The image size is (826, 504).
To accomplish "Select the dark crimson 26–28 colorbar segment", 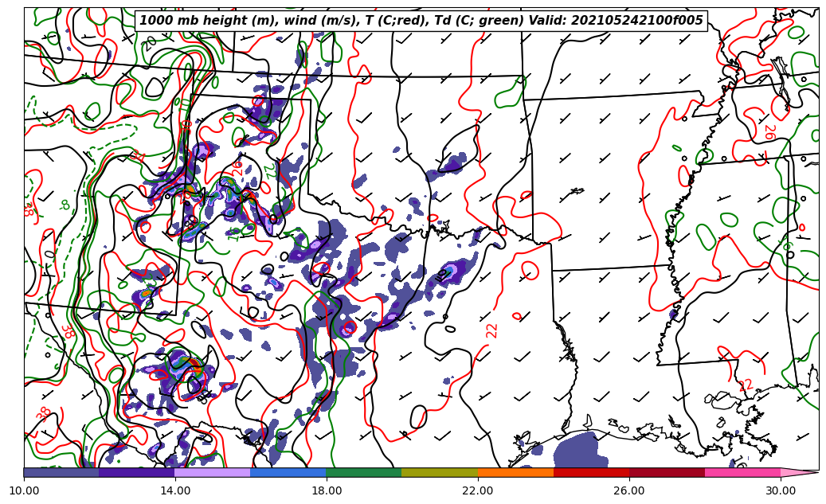I will (667, 472).
